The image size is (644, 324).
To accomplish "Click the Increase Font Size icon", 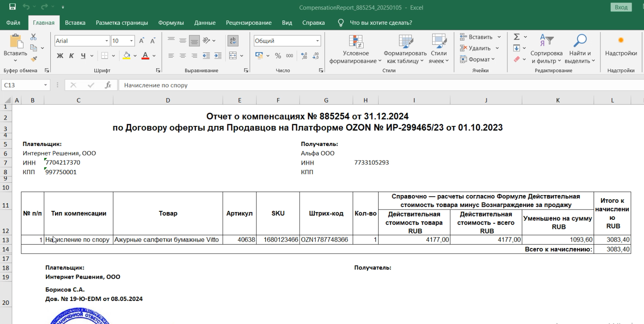I will pos(142,41).
